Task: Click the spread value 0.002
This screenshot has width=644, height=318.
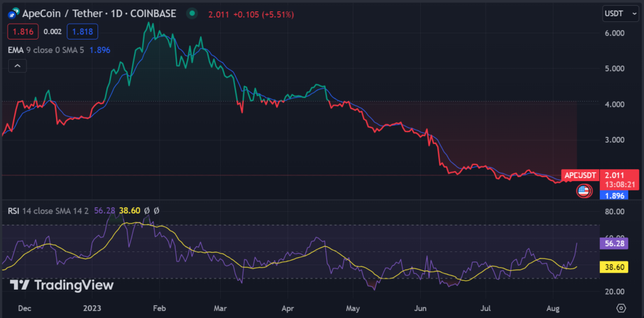Action: point(53,31)
